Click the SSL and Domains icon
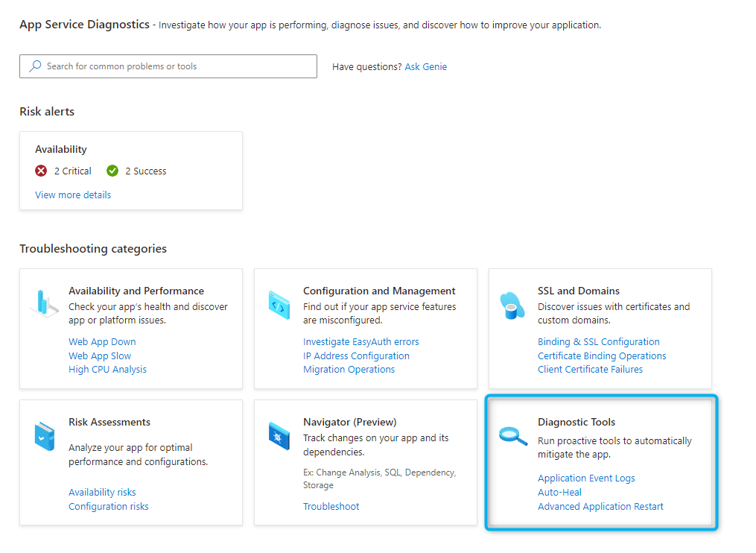 pyautogui.click(x=512, y=304)
